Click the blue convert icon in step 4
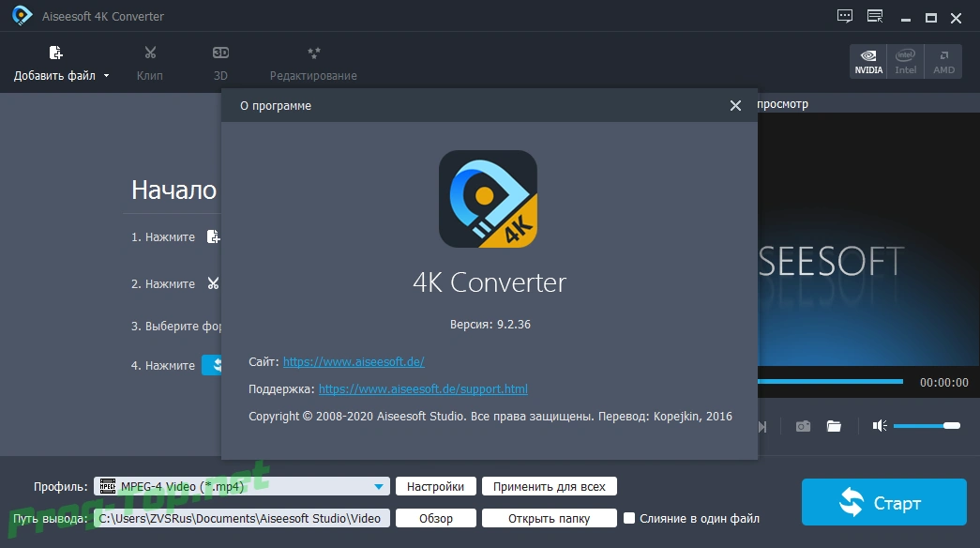Viewport: 980px width, 548px height. tap(212, 365)
